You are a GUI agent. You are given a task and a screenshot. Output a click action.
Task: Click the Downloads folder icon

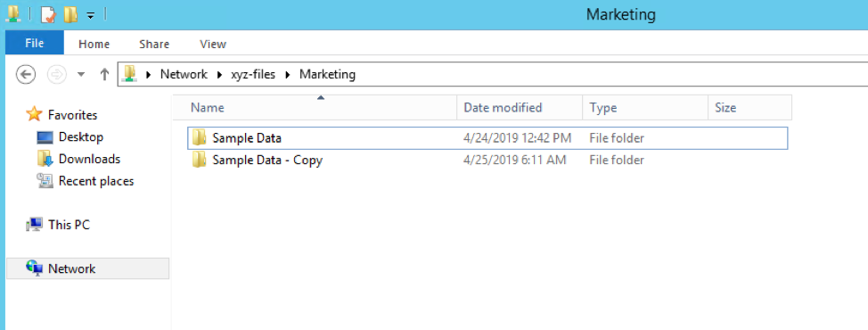[x=45, y=159]
